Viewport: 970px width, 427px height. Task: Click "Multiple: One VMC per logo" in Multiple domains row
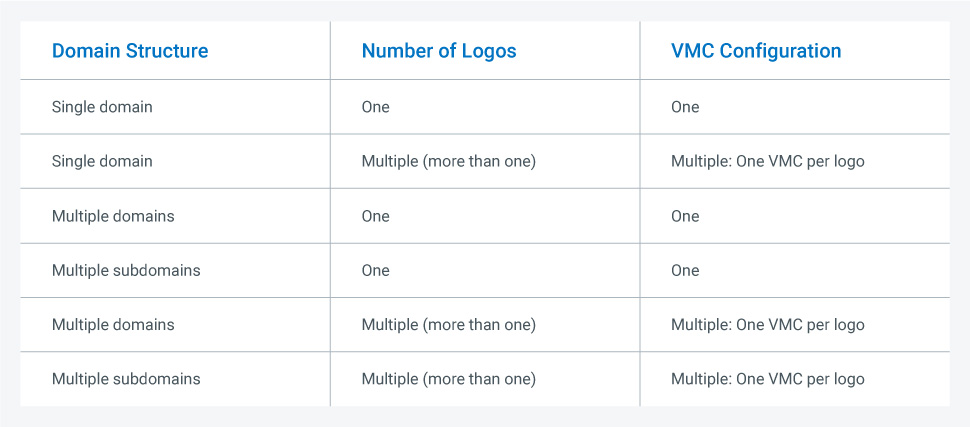coord(768,325)
